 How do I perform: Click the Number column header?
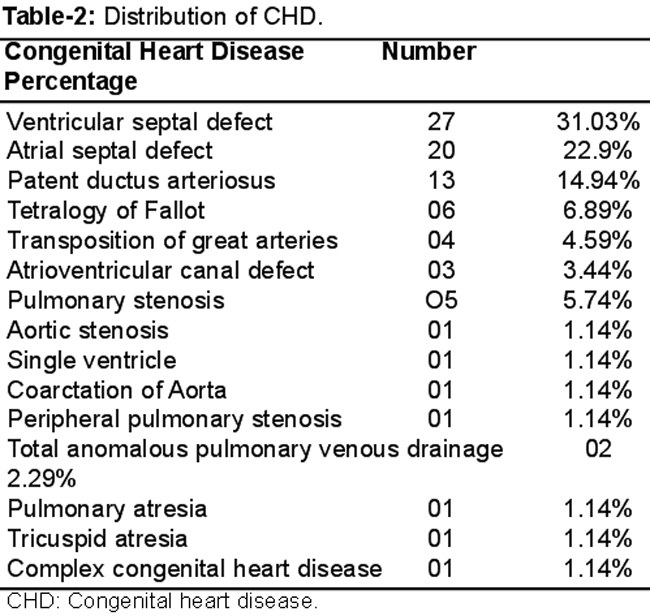[x=429, y=51]
